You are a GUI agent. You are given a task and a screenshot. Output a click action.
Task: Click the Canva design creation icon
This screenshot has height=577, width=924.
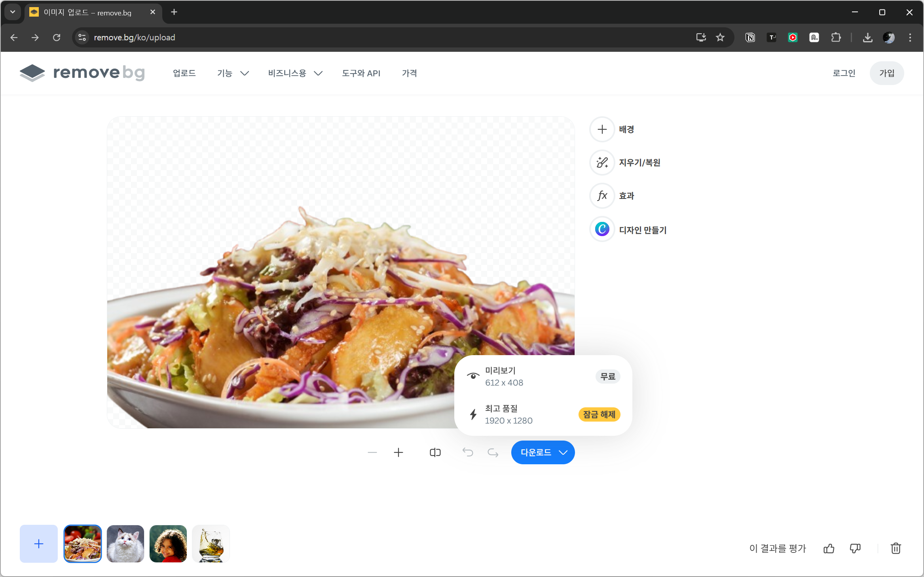pyautogui.click(x=602, y=229)
